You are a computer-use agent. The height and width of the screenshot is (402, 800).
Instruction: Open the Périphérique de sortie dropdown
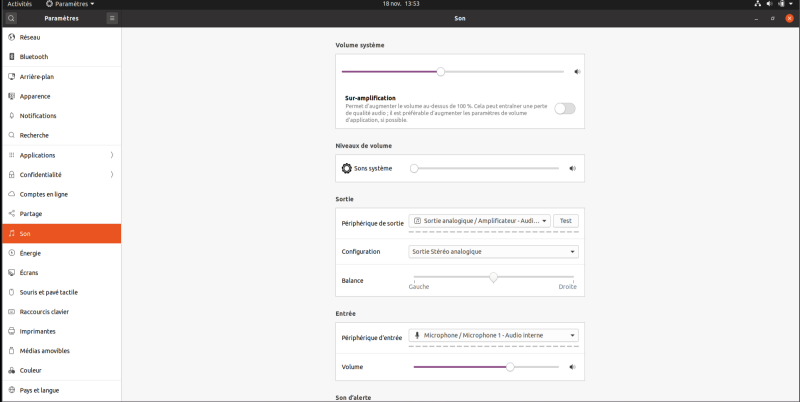click(x=480, y=221)
